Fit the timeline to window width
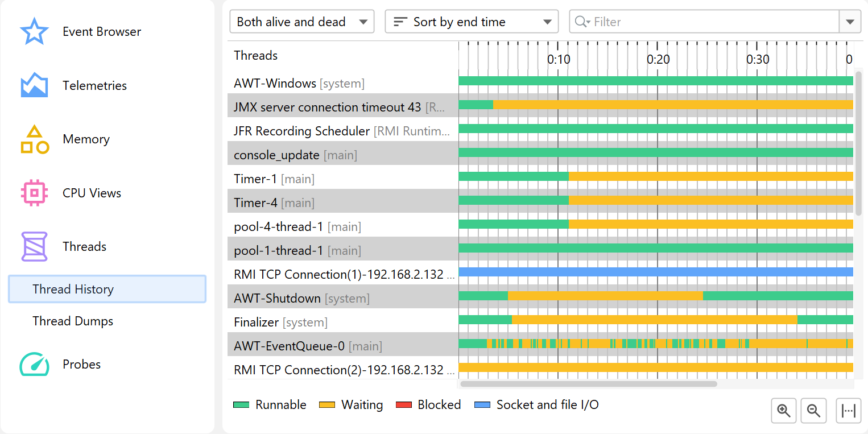The height and width of the screenshot is (434, 868). point(848,411)
